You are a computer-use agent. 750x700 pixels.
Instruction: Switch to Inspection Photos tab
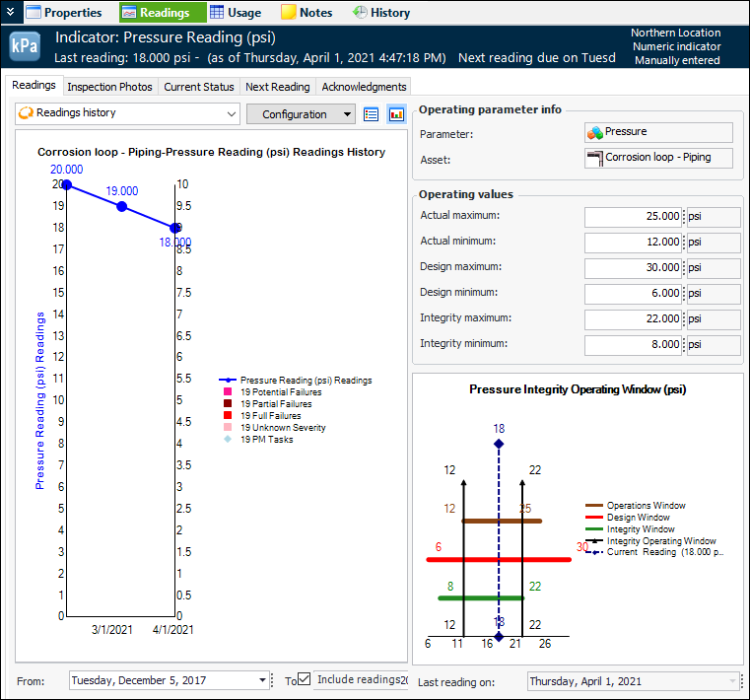coord(109,87)
